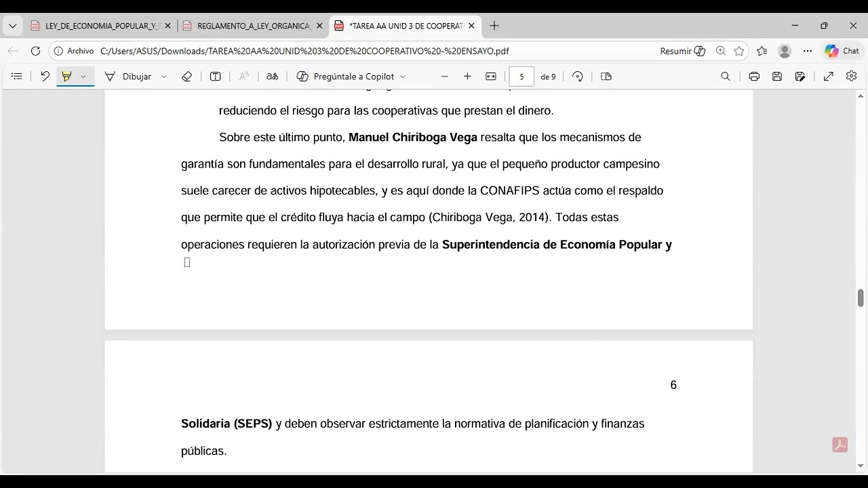Screen dimensions: 868x488
Task: Open a new browser tab
Action: pyautogui.click(x=494, y=26)
